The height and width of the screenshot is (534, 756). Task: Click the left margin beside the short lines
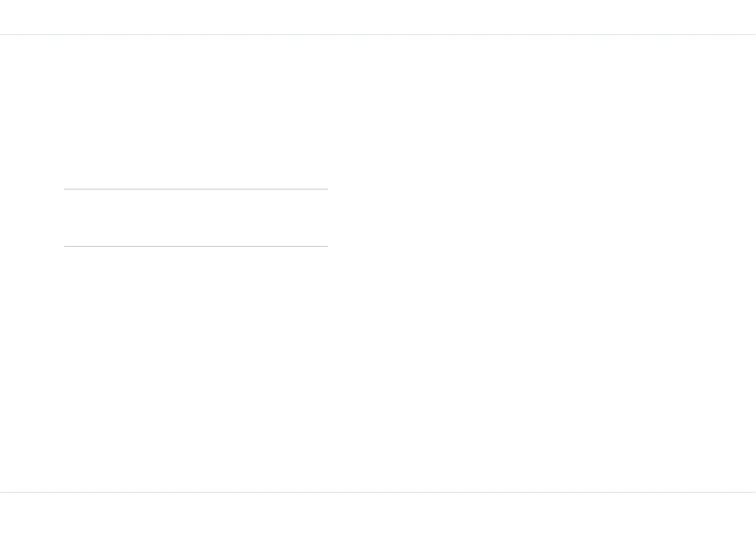coord(32,217)
